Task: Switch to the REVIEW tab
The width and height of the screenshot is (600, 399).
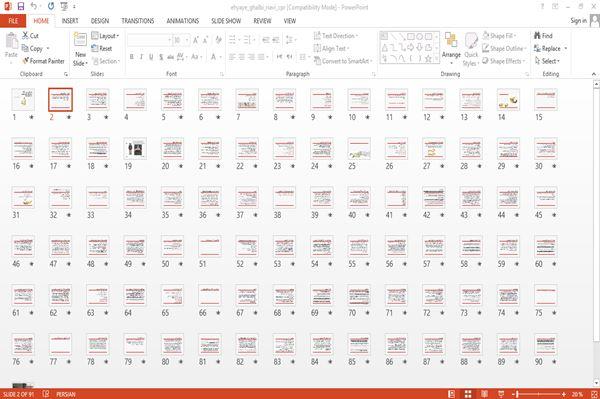Action: pyautogui.click(x=262, y=21)
